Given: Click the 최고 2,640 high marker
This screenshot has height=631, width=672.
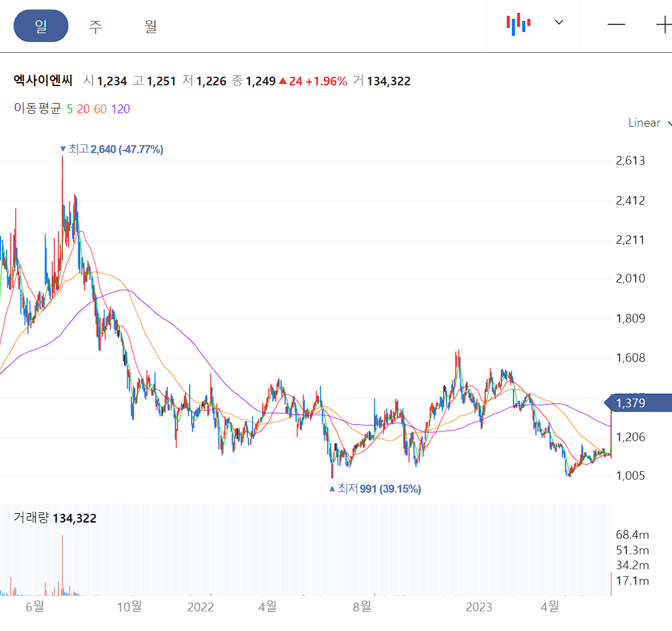Looking at the screenshot, I should pyautogui.click(x=111, y=149).
